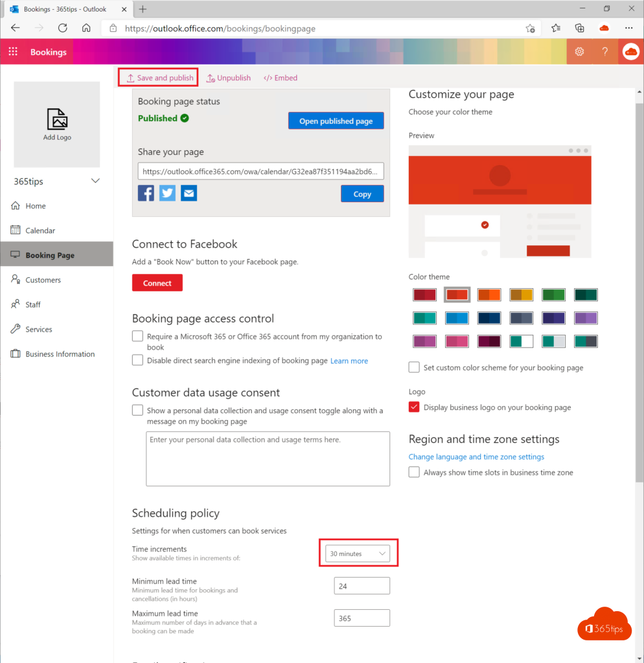Share booking page on Facebook
Screen dimensions: 644x663
tap(146, 193)
